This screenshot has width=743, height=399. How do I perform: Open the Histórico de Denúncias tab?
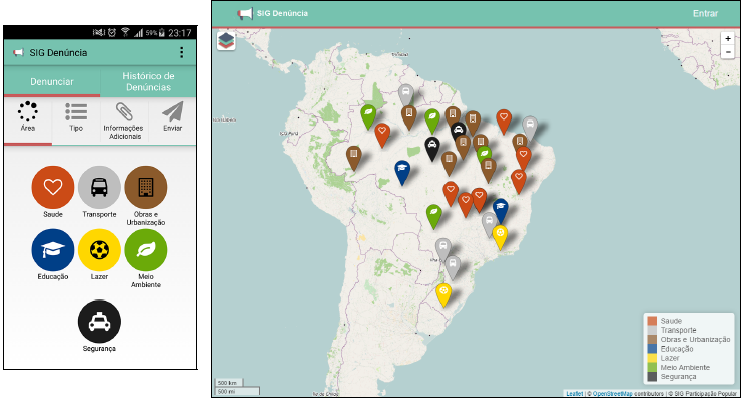[148, 82]
